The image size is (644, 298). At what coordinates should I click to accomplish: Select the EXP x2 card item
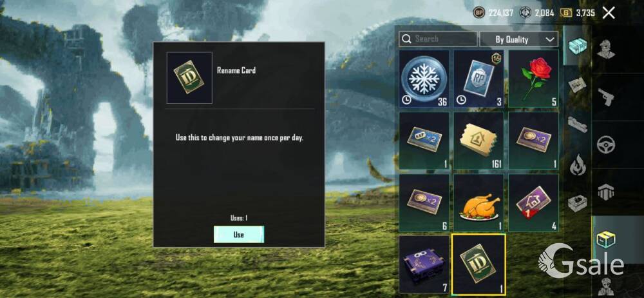(x=424, y=141)
